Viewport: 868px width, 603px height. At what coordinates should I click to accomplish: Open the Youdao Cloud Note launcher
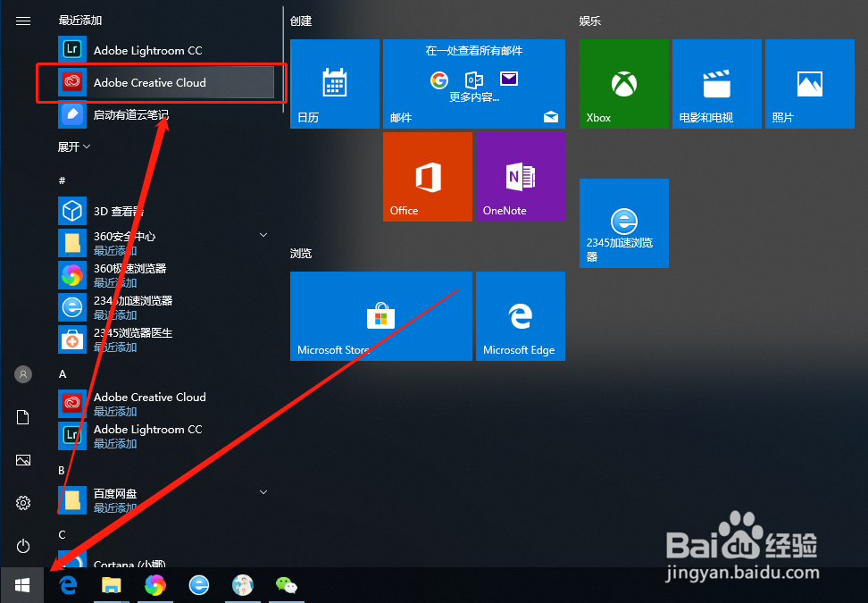point(165,114)
